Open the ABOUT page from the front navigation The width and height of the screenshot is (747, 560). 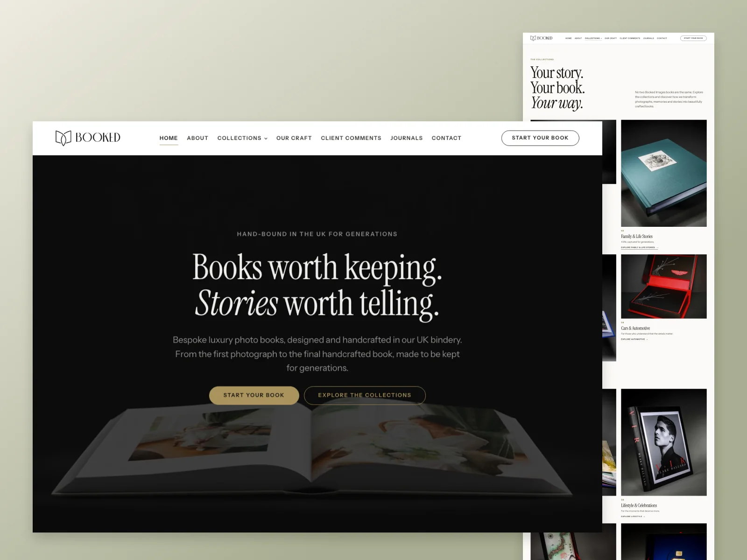tap(197, 138)
